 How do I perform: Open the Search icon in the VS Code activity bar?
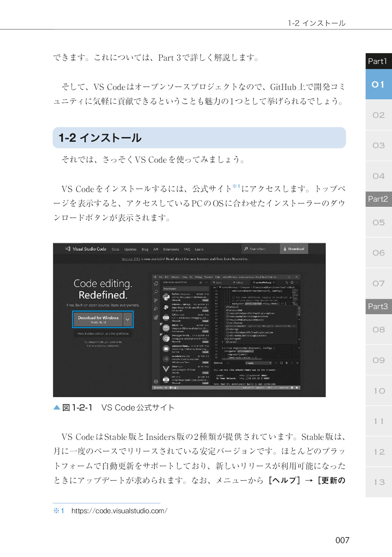156,292
